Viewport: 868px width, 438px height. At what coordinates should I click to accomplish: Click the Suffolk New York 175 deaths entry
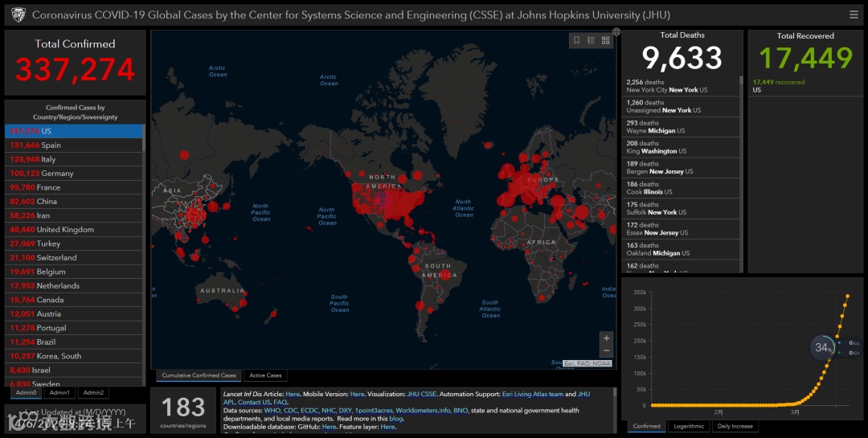(x=681, y=208)
